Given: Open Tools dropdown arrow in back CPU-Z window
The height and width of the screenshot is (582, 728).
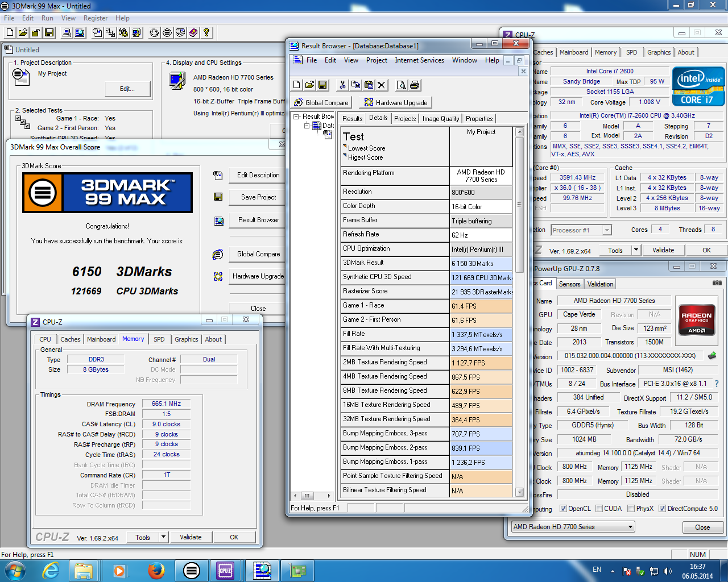Looking at the screenshot, I should pos(636,250).
